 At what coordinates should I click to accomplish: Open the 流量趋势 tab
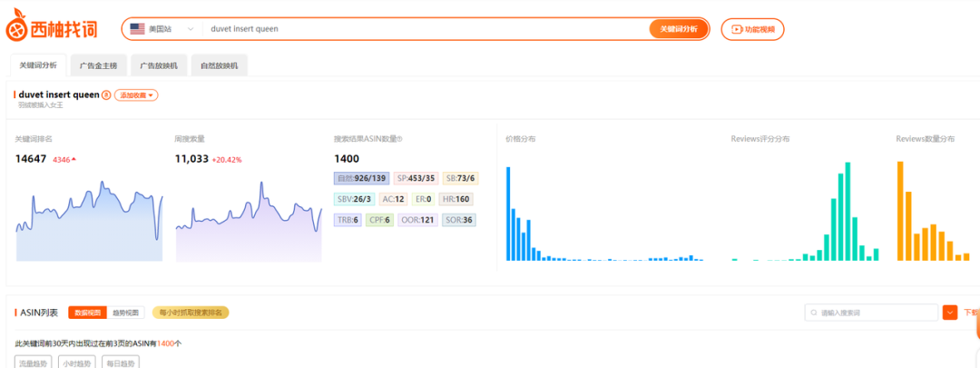point(34,363)
